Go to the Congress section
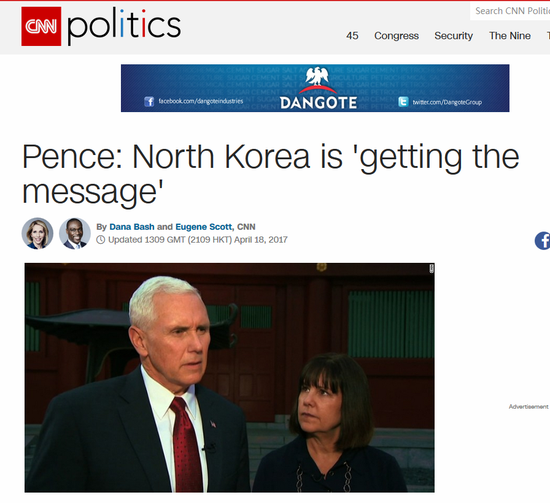Viewport: 550px width, 503px height. 396,36
